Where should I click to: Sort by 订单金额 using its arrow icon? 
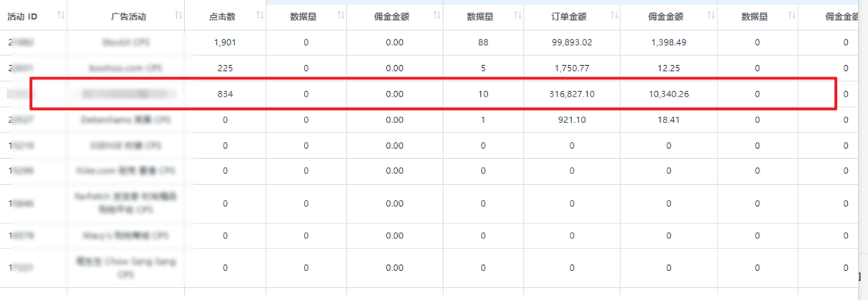tap(614, 16)
